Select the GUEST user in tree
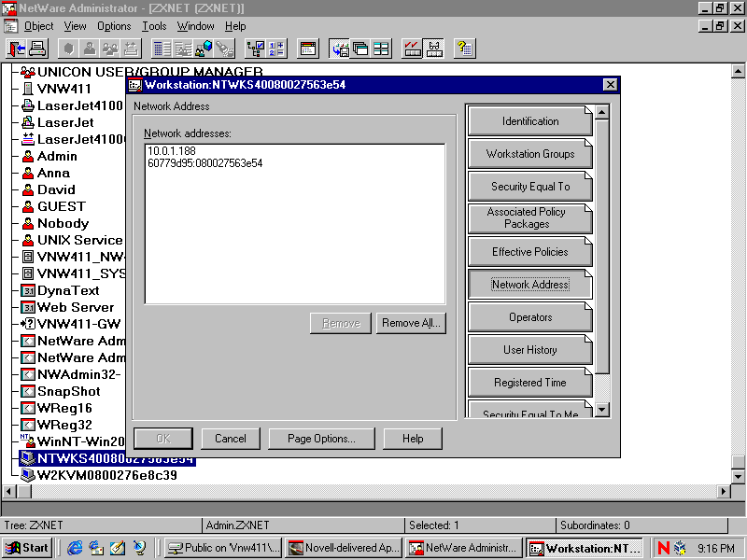This screenshot has height=560, width=747. pos(62,206)
